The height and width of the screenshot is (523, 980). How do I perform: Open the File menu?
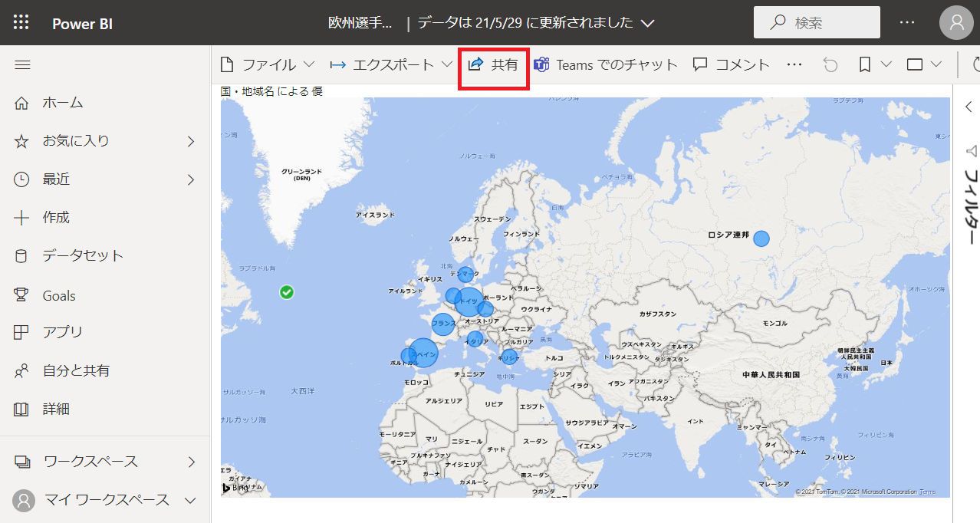click(x=267, y=65)
